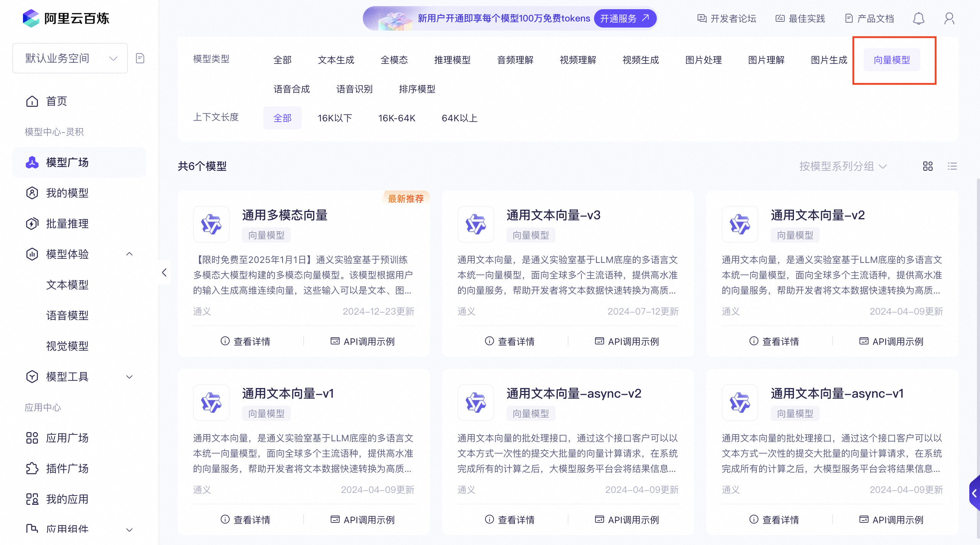The image size is (980, 545).
Task: Open the floating purple side panel arrow
Action: [975, 494]
